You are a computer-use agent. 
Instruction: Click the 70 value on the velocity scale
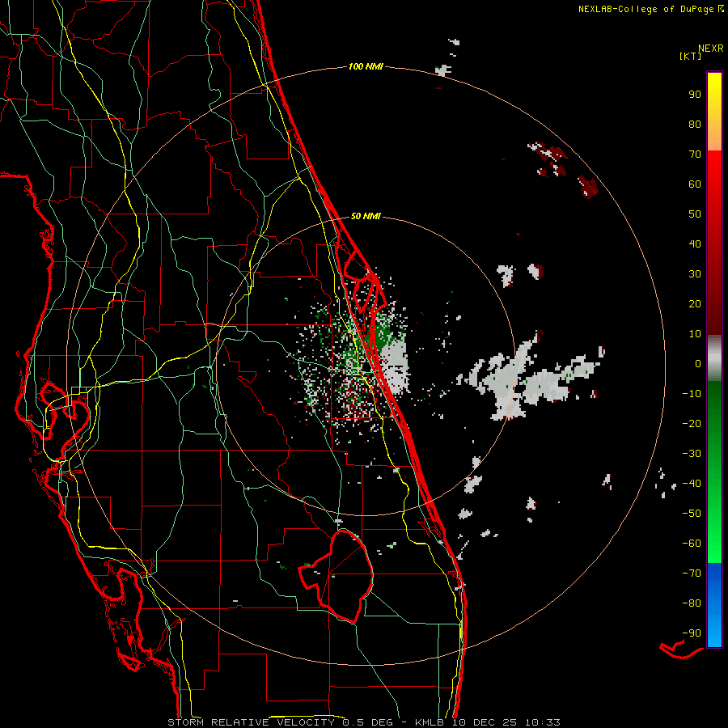pyautogui.click(x=695, y=154)
